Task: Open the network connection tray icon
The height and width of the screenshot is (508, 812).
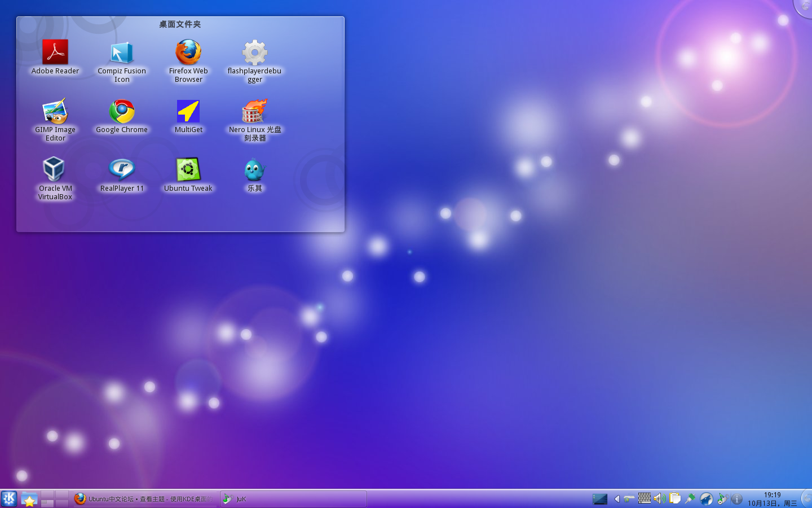Action: pos(629,499)
